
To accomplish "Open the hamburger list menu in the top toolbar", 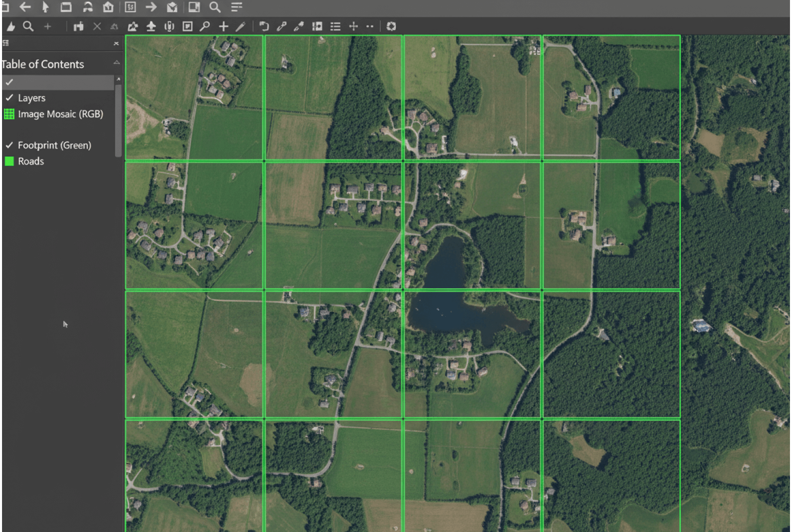I will [237, 7].
